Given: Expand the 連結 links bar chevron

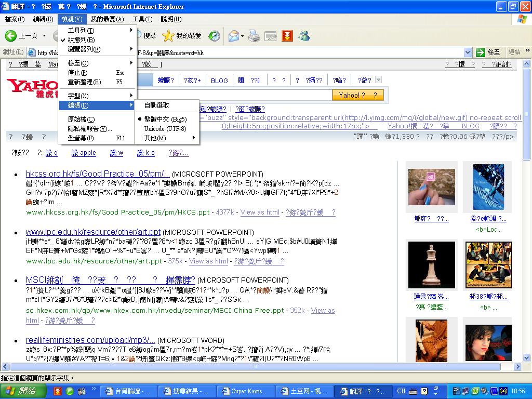Looking at the screenshot, I should pos(527,50).
